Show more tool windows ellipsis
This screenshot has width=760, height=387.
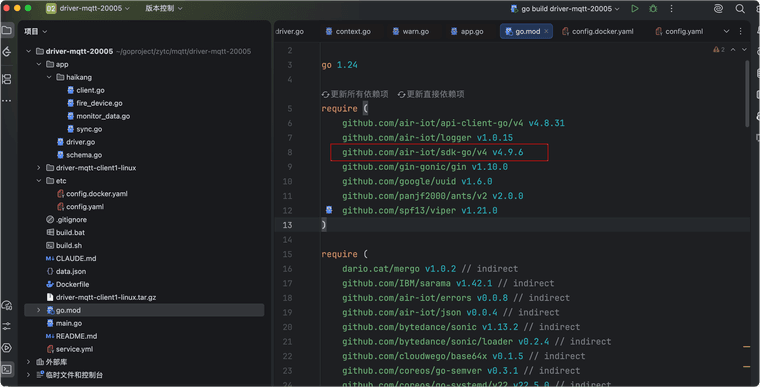7,100
